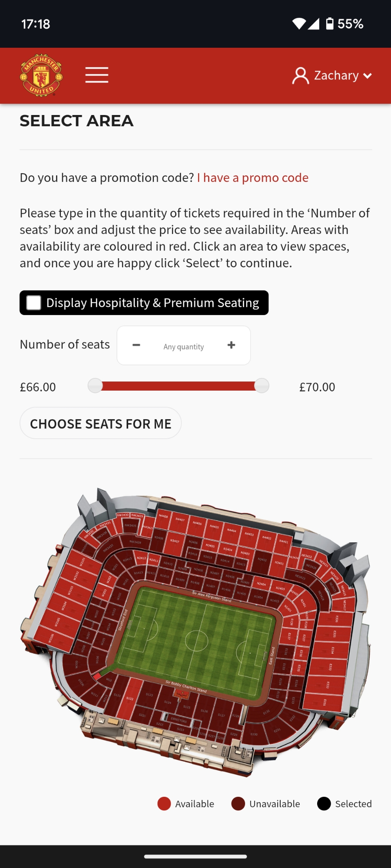Select block E332 in East Stand
The width and height of the screenshot is (391, 868).
pyautogui.click(x=328, y=685)
